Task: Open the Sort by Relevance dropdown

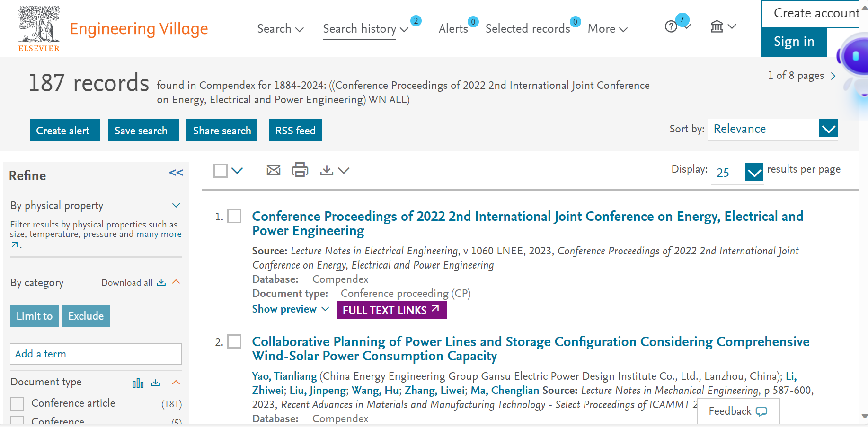Action: click(x=828, y=129)
